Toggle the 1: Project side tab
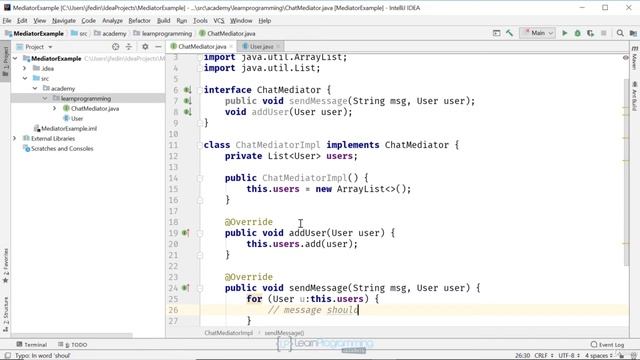Image resolution: width=640 pixels, height=360 pixels. (x=5, y=61)
